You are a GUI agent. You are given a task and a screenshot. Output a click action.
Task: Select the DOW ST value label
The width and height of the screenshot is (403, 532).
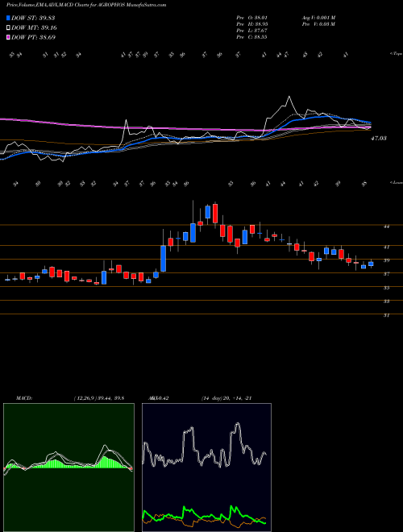coord(33,18)
